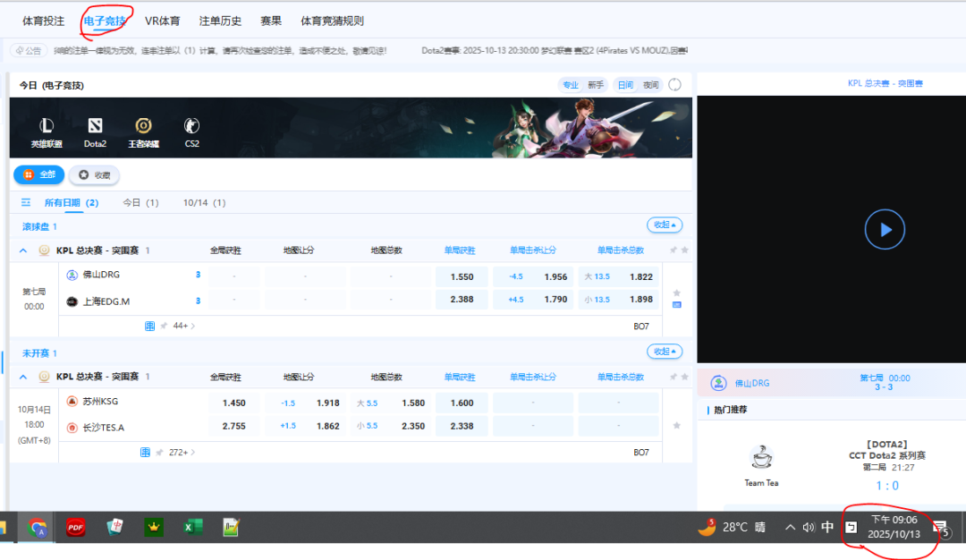Select the CS2 game icon
Image resolution: width=966 pixels, height=560 pixels.
coord(191,131)
